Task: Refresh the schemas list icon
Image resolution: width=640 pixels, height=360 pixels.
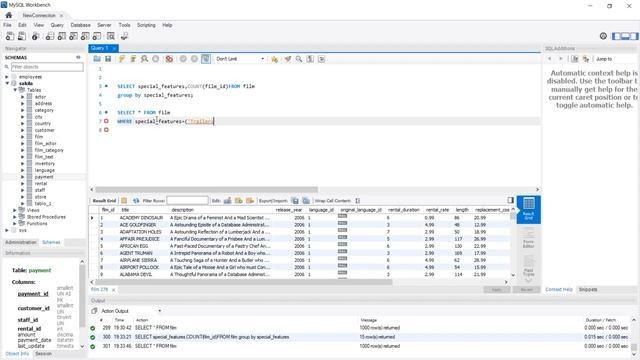Action: click(x=78, y=58)
